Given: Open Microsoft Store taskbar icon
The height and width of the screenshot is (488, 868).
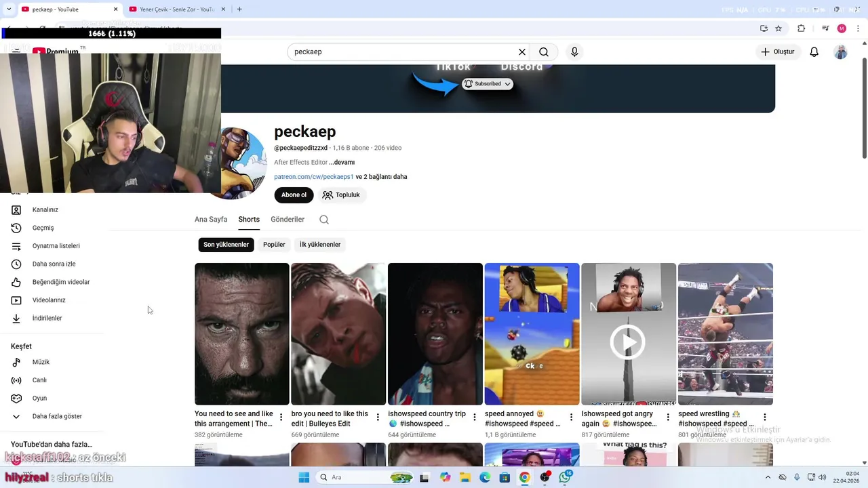Looking at the screenshot, I should click(505, 477).
